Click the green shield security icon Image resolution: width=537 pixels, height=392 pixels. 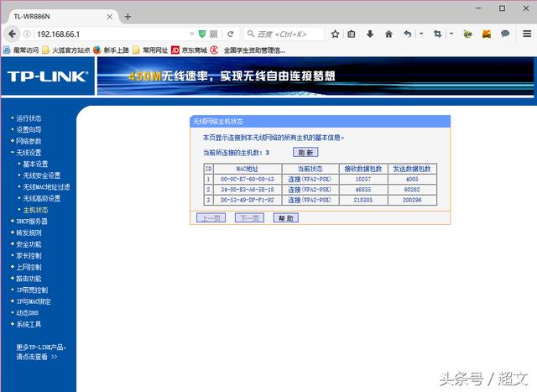pyautogui.click(x=202, y=34)
